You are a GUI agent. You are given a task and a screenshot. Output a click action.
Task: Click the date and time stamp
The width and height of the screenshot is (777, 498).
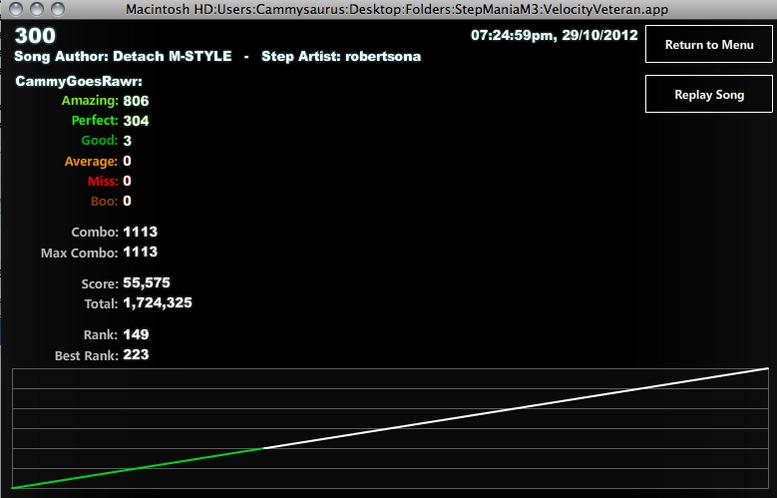point(554,35)
